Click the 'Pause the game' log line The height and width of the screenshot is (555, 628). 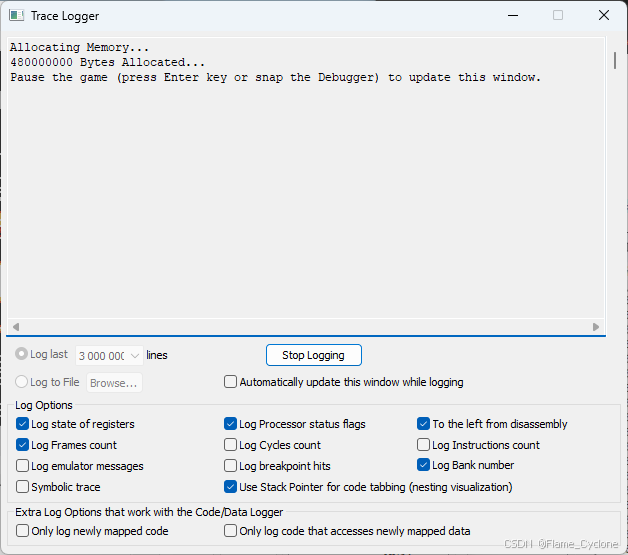(276, 77)
